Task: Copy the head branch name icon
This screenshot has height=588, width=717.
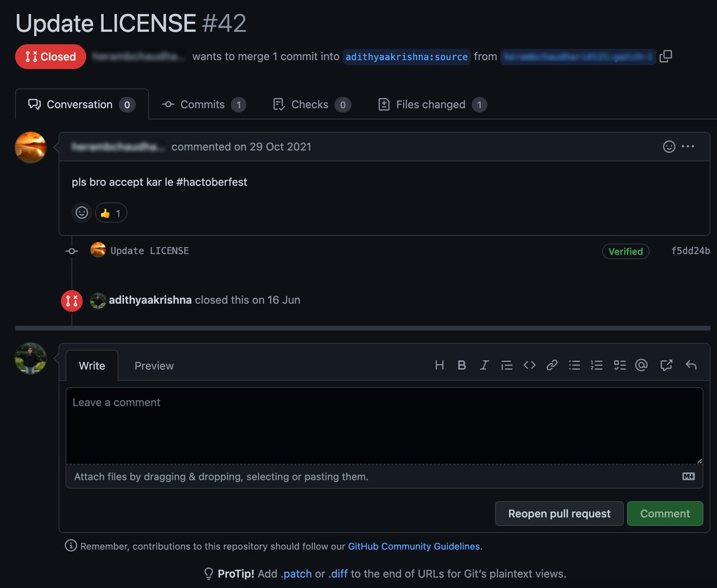Action: coord(666,57)
